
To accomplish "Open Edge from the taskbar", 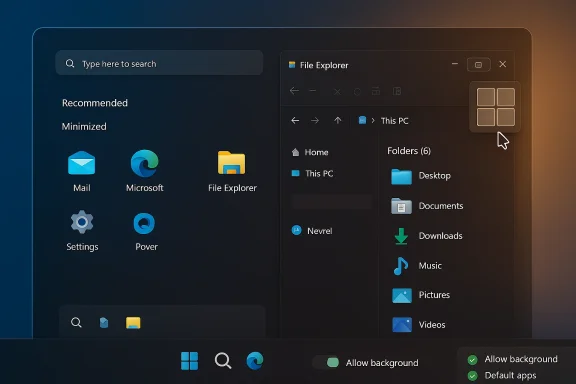I will [x=255, y=360].
